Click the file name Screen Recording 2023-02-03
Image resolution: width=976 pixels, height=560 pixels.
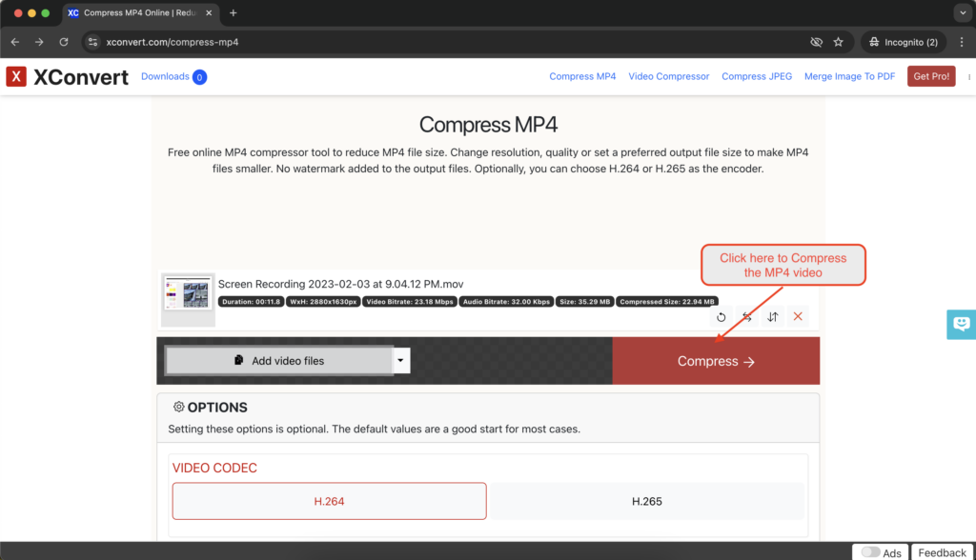[x=340, y=284]
